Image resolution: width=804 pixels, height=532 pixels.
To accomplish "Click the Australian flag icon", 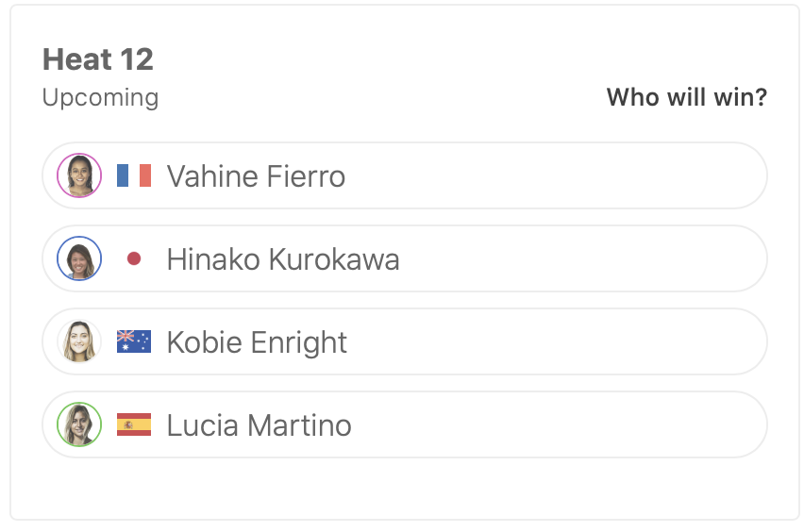I will (134, 341).
